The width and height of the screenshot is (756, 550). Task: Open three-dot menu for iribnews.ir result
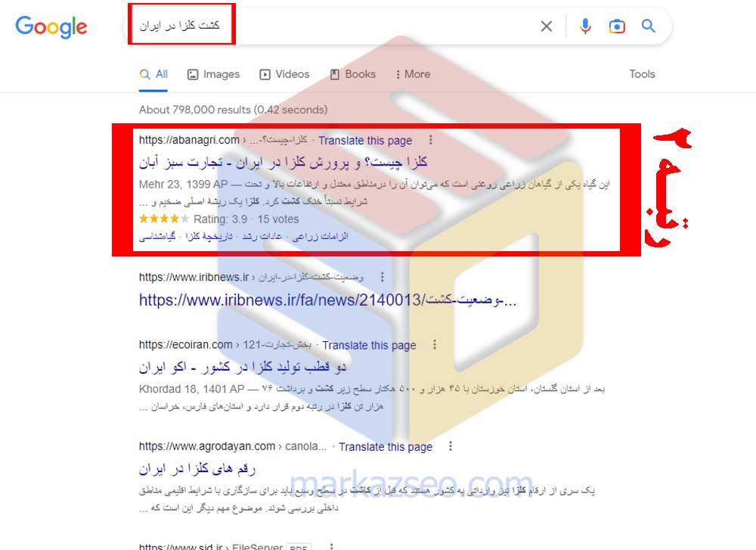383,277
